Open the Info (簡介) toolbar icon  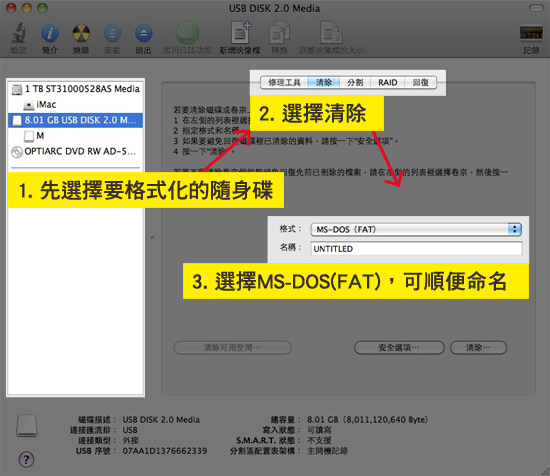coord(50,33)
